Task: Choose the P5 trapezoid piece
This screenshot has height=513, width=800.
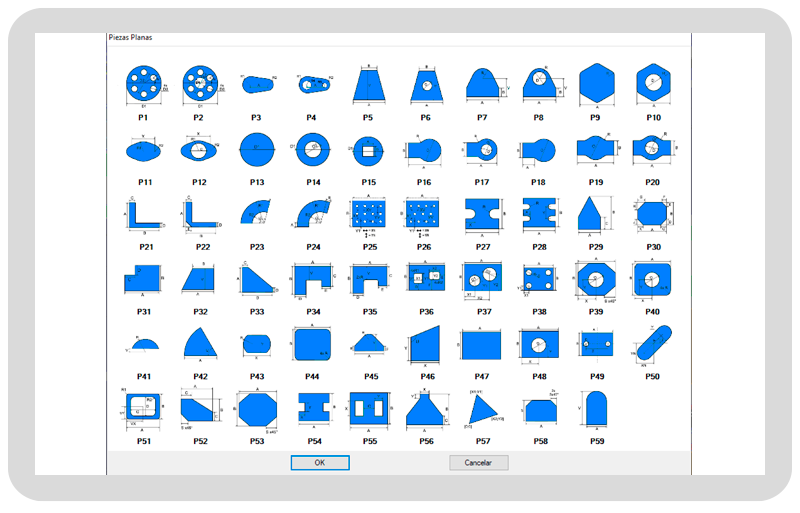Action: coord(368,85)
